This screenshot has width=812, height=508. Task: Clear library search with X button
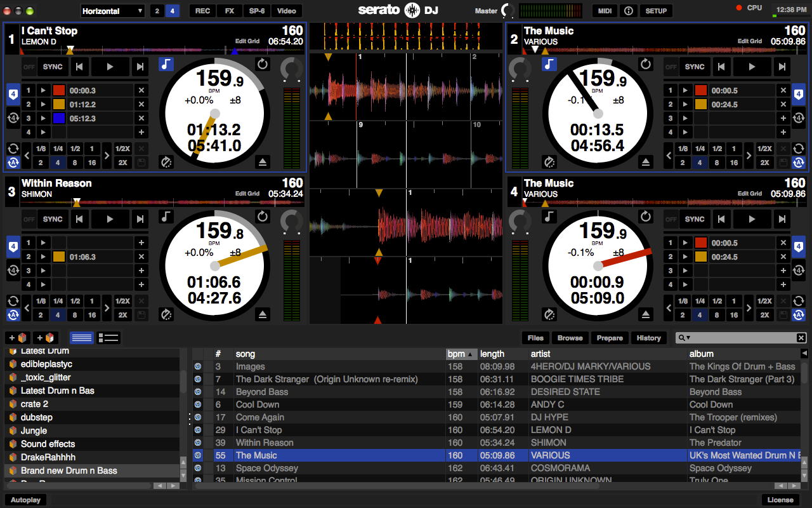coord(801,338)
